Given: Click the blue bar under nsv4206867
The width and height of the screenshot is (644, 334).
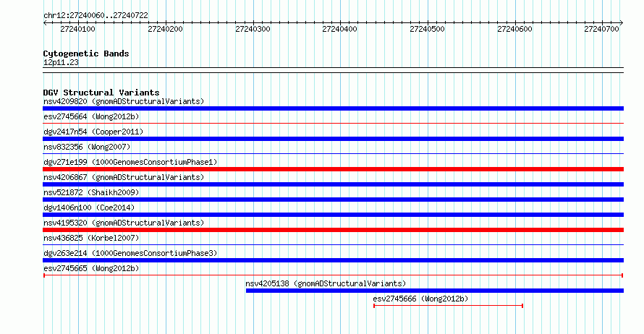Looking at the screenshot, I should 333,184.
